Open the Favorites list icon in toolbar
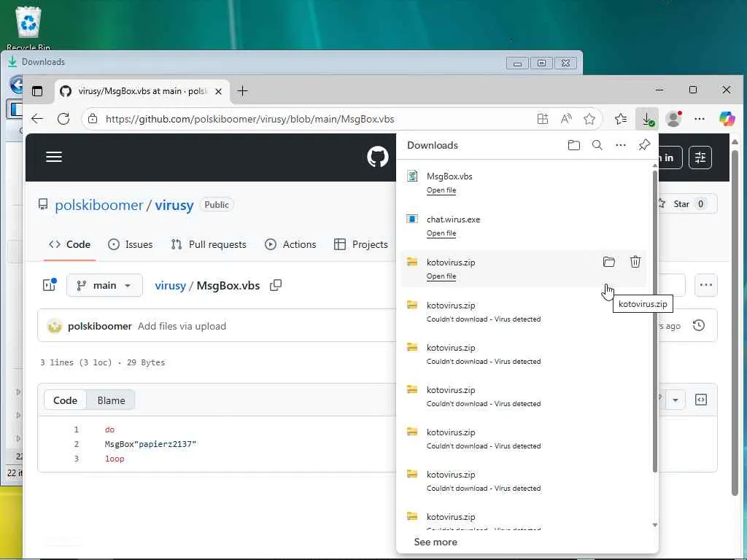The width and height of the screenshot is (747, 560). (621, 119)
